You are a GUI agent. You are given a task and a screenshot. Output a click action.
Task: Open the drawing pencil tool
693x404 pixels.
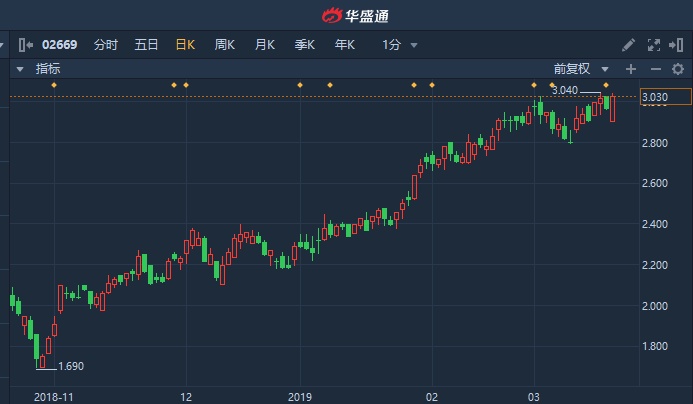628,45
